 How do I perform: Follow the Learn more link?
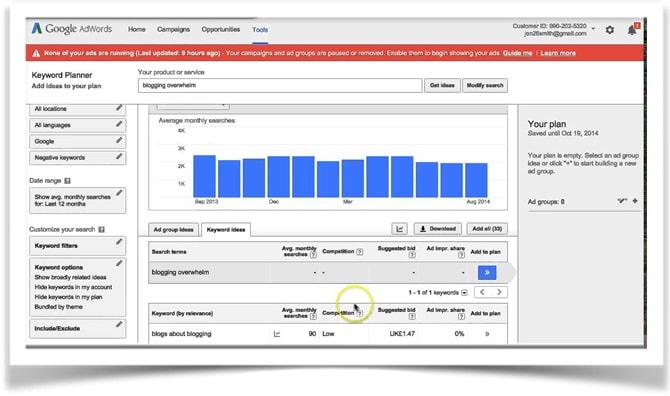(x=558, y=53)
